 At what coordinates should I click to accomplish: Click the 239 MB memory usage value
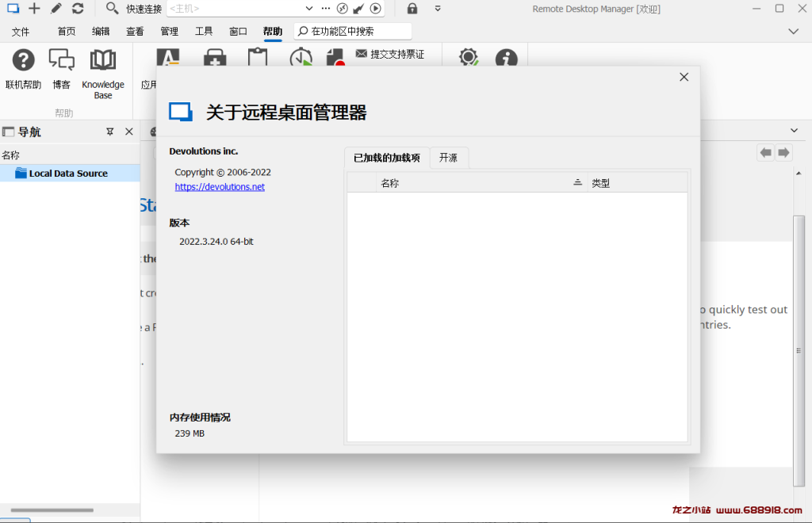(190, 433)
